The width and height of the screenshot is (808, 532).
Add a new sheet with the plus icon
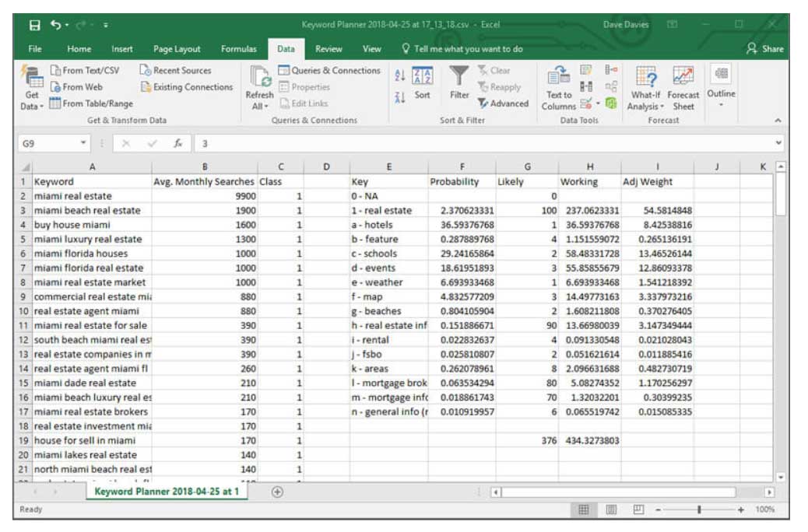pyautogui.click(x=277, y=492)
